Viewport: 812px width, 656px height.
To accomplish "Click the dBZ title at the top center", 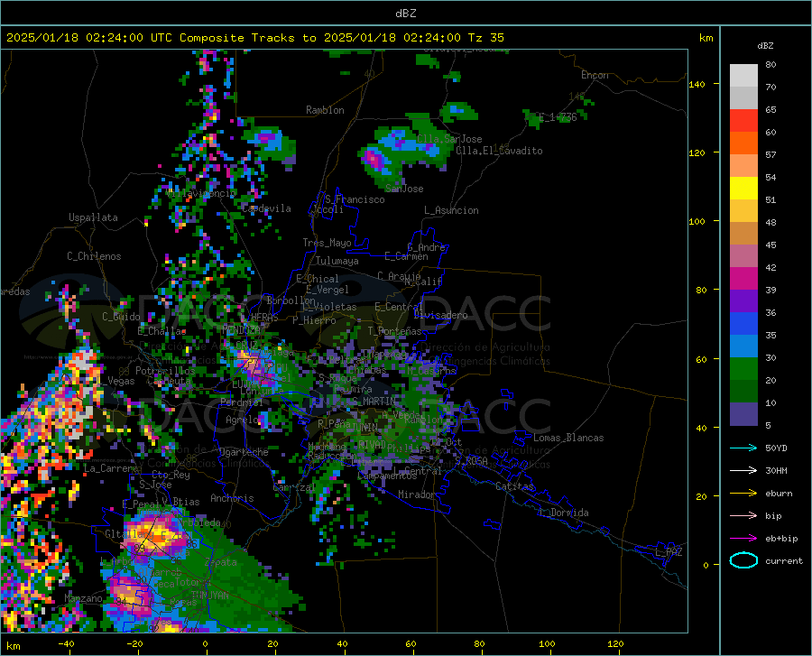I will (x=405, y=14).
